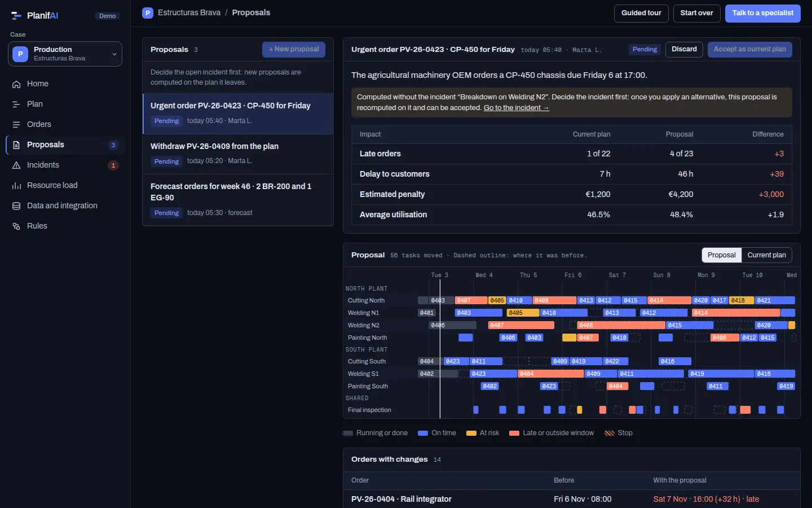Switch Gantt view to Proposal
This screenshot has width=812, height=508.
coord(721,255)
